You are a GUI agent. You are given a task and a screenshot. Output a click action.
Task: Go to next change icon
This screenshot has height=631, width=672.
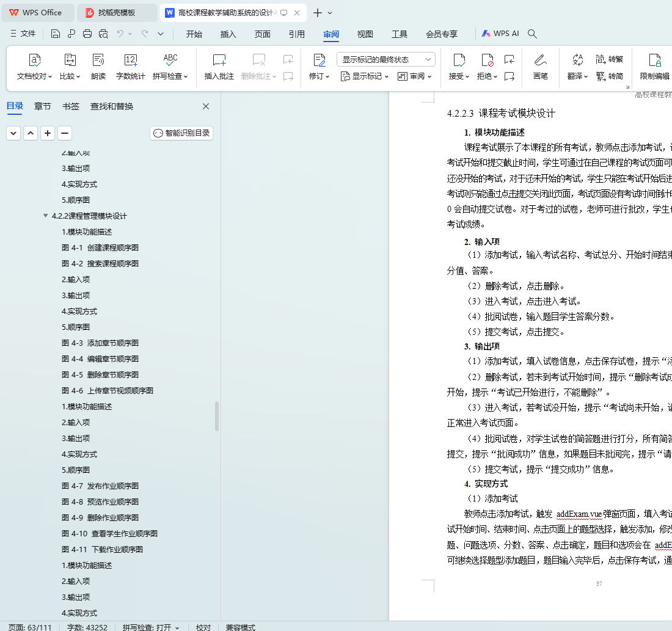coord(509,76)
